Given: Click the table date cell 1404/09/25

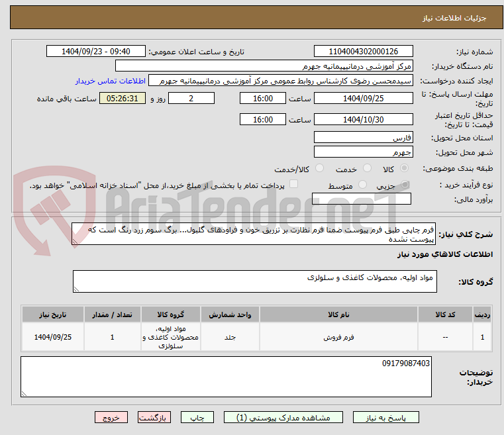Looking at the screenshot, I should pos(53,337).
